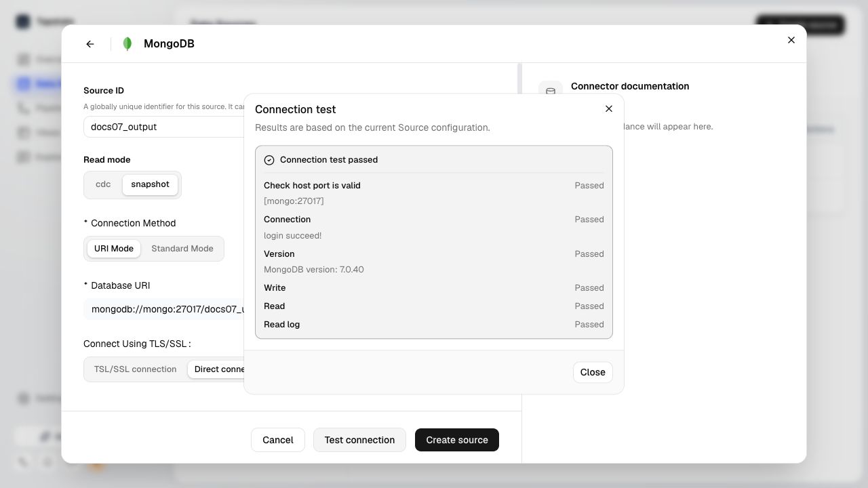Go back using the arrow beside MongoDB
The image size is (868, 488).
coord(90,44)
